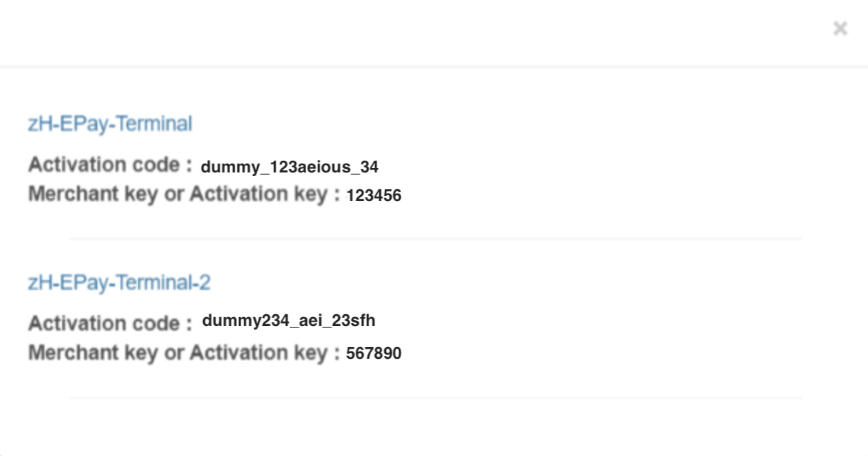
Task: Click the second Merchant key label
Action: coord(186,353)
